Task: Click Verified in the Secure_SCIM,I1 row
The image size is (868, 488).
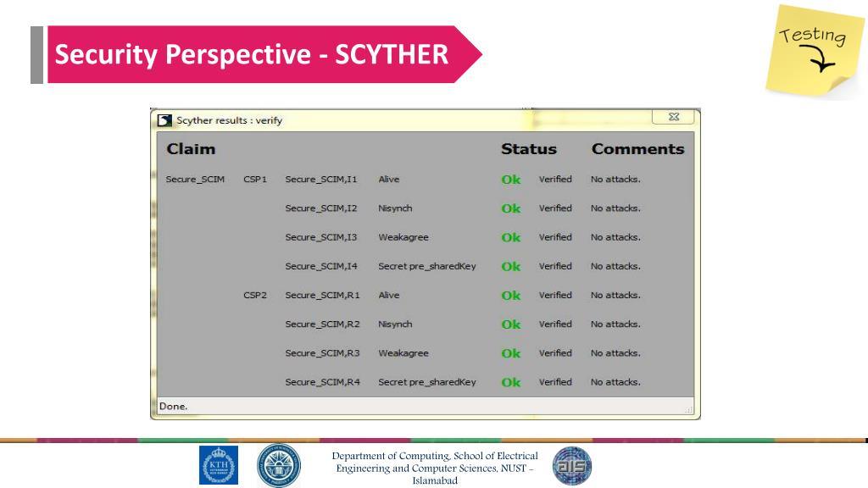Action: (x=555, y=180)
